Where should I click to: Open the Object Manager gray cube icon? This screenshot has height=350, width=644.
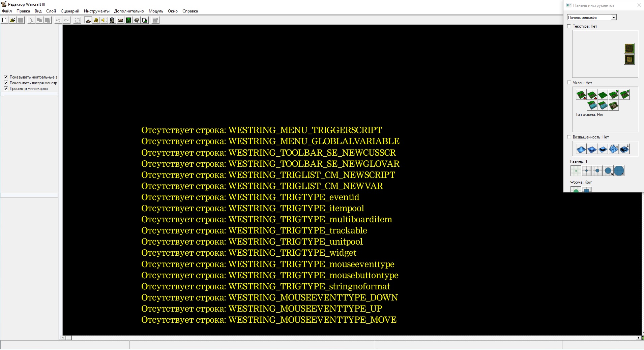(x=137, y=20)
